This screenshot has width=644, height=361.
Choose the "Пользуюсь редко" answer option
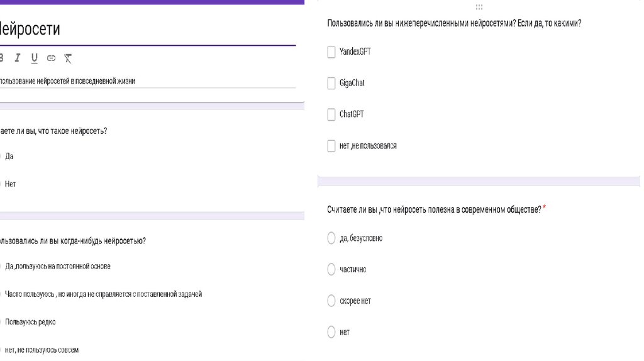30,322
